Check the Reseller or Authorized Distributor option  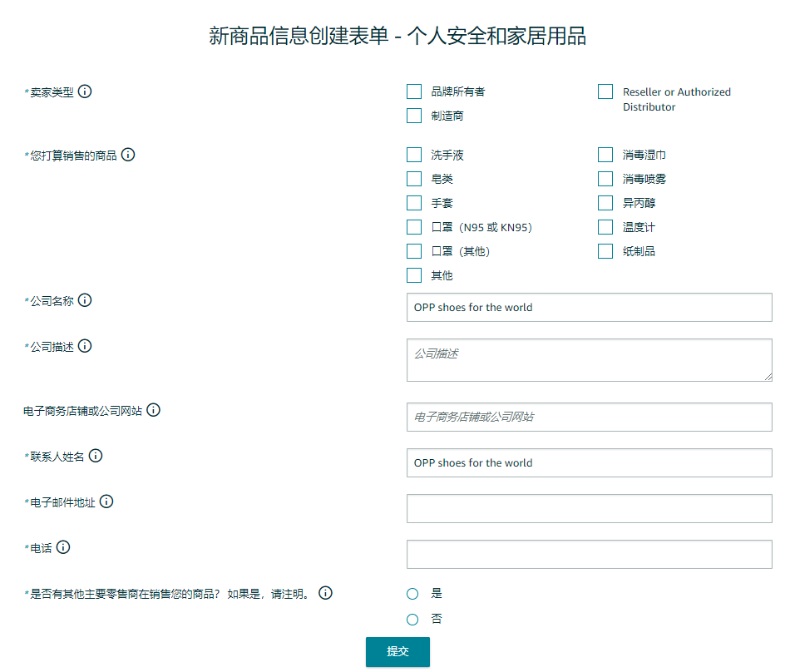[605, 91]
